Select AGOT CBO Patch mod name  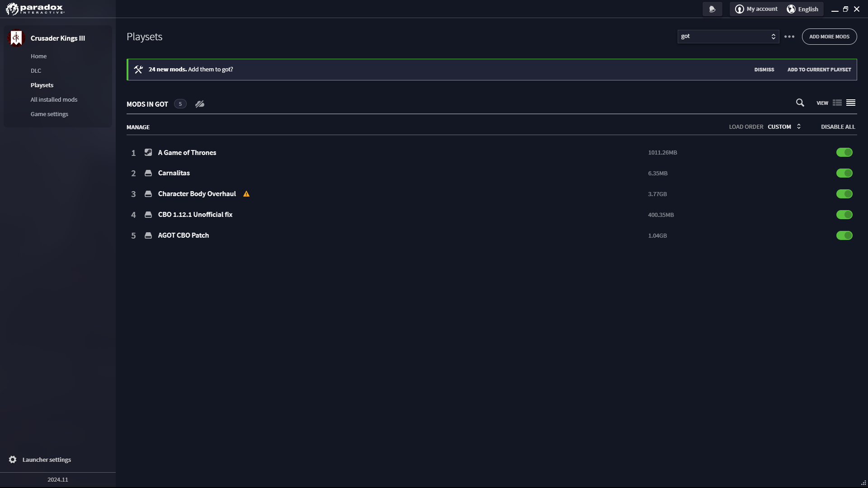point(184,235)
